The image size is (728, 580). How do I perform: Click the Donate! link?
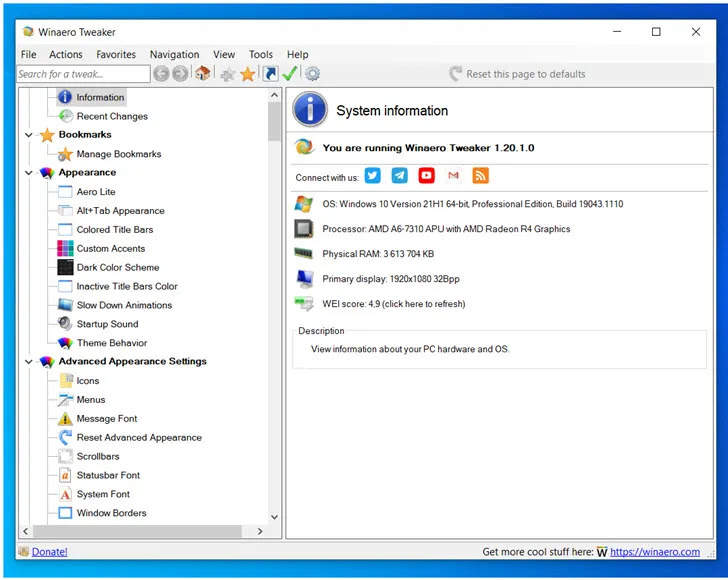(x=50, y=552)
